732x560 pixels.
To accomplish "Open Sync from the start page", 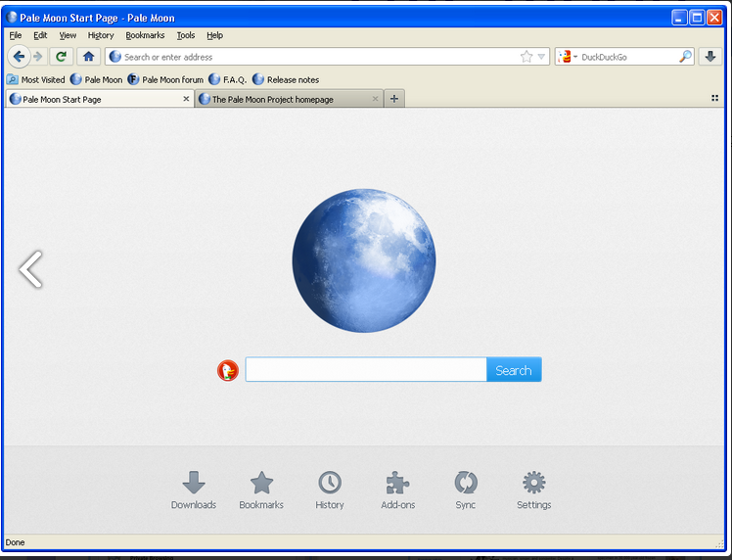I will coord(466,490).
